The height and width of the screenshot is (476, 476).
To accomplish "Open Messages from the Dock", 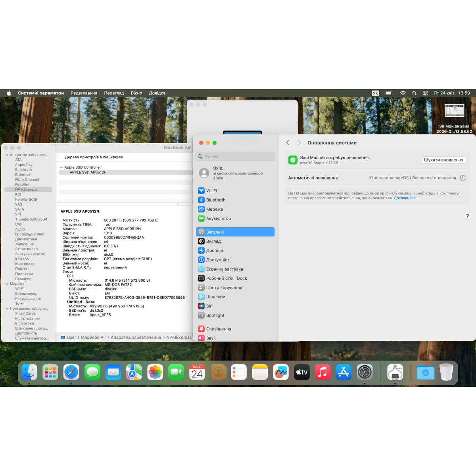I will coord(92,372).
